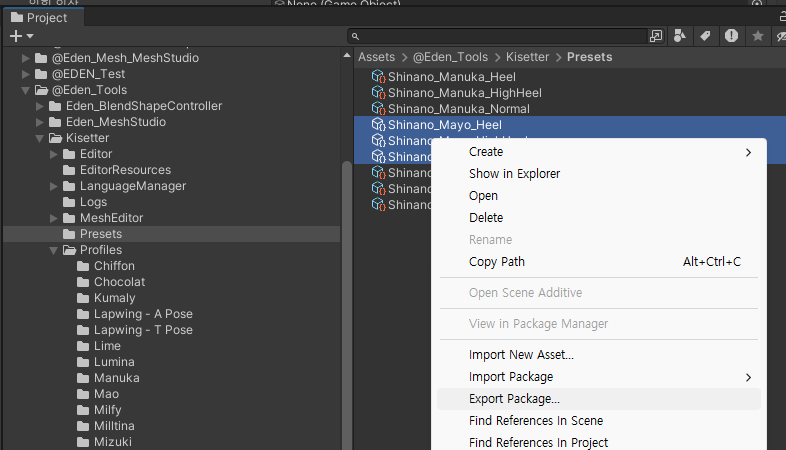Image resolution: width=786 pixels, height=450 pixels.
Task: Choose Show in Explorer
Action: click(599, 174)
